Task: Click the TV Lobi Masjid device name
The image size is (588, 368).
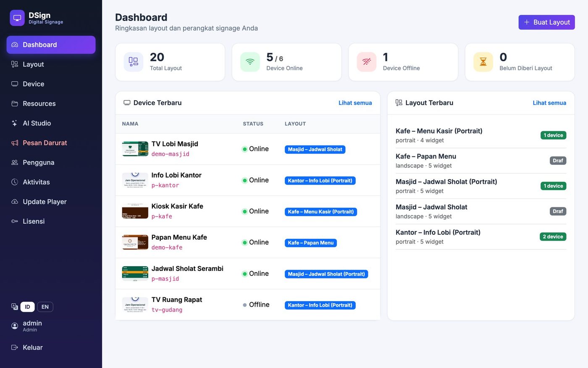Action: click(x=175, y=144)
